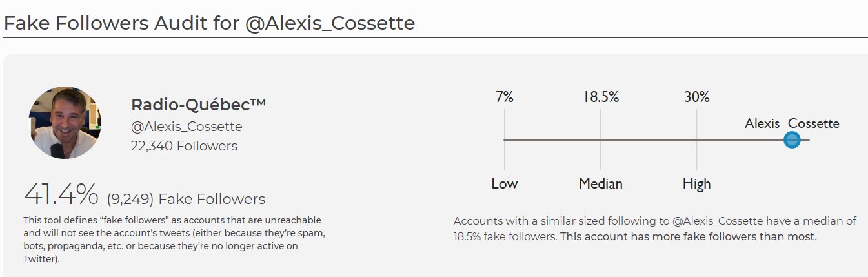Click the High label under the scale

(x=696, y=183)
